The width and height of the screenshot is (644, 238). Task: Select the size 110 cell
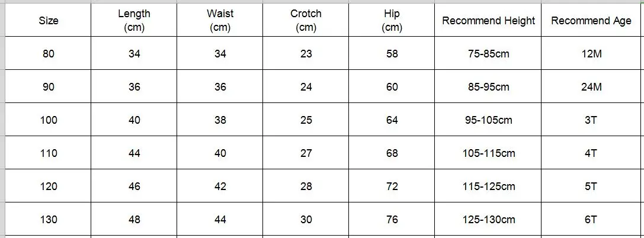48,153
